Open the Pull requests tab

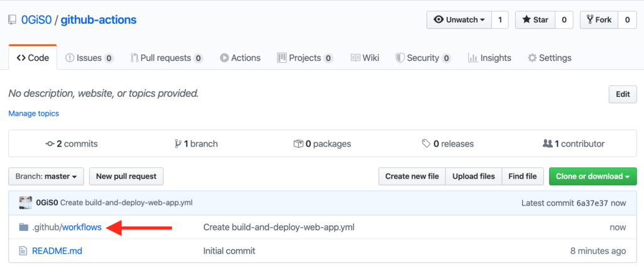coord(166,58)
